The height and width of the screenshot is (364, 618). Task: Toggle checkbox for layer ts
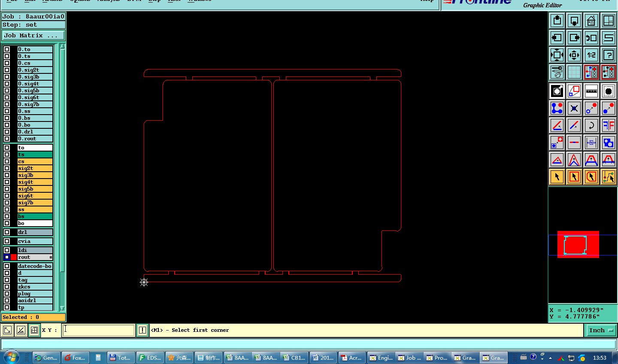click(x=7, y=155)
